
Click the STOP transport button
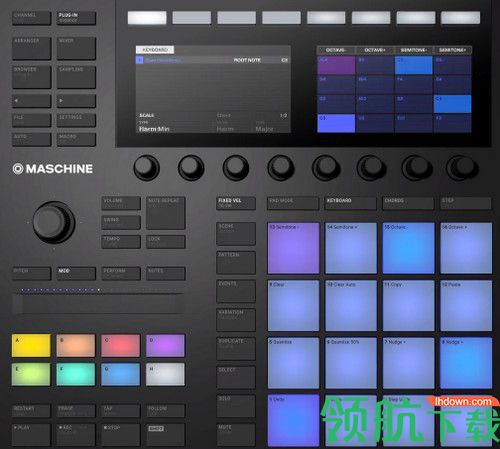pos(121,435)
